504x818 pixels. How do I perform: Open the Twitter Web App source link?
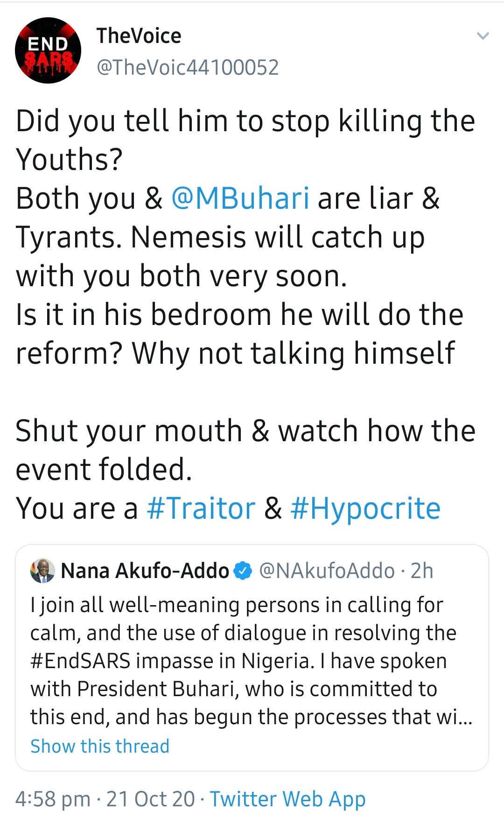[x=287, y=799]
